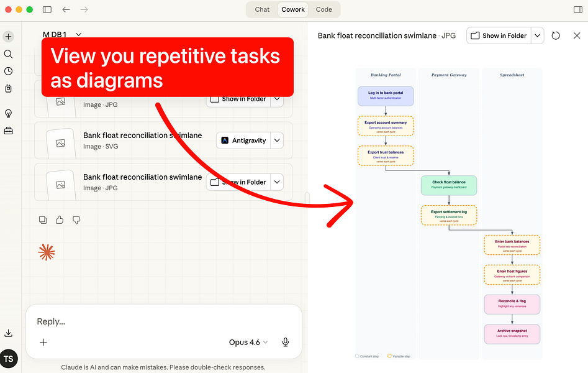Expand dropdown for the partially hidden JPG row
The height and width of the screenshot is (373, 588).
pyautogui.click(x=277, y=99)
